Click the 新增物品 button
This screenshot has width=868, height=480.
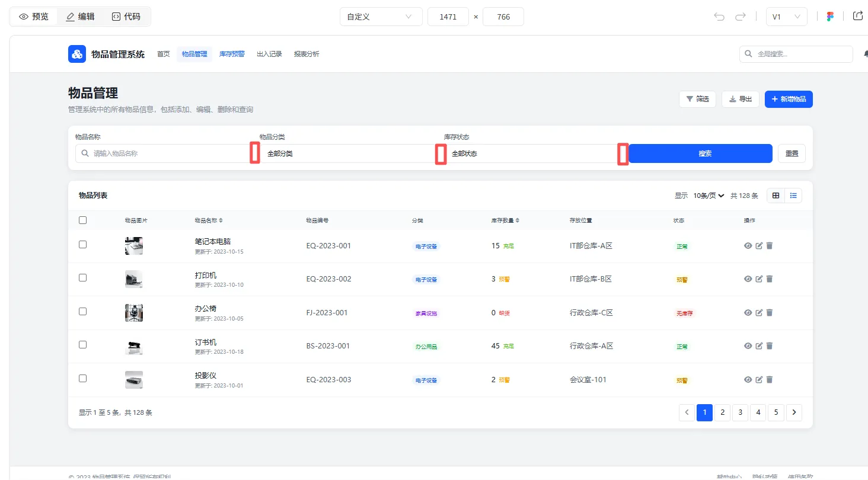788,99
